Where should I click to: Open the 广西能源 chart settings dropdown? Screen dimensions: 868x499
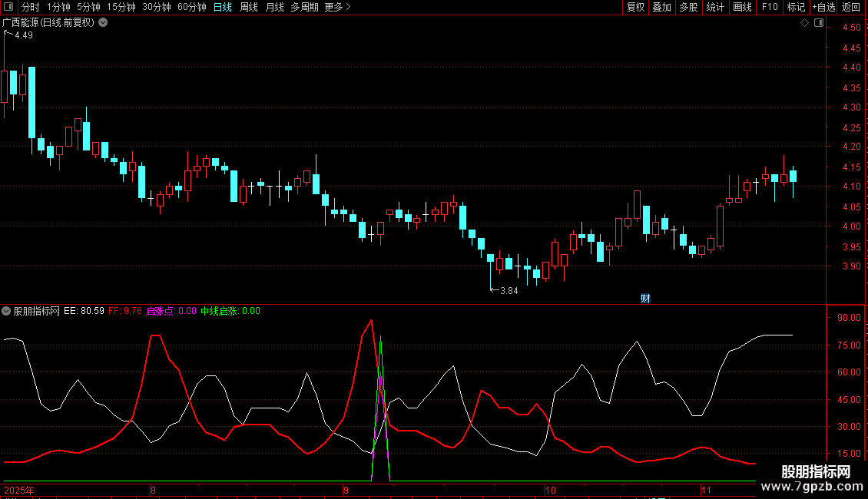click(x=103, y=23)
